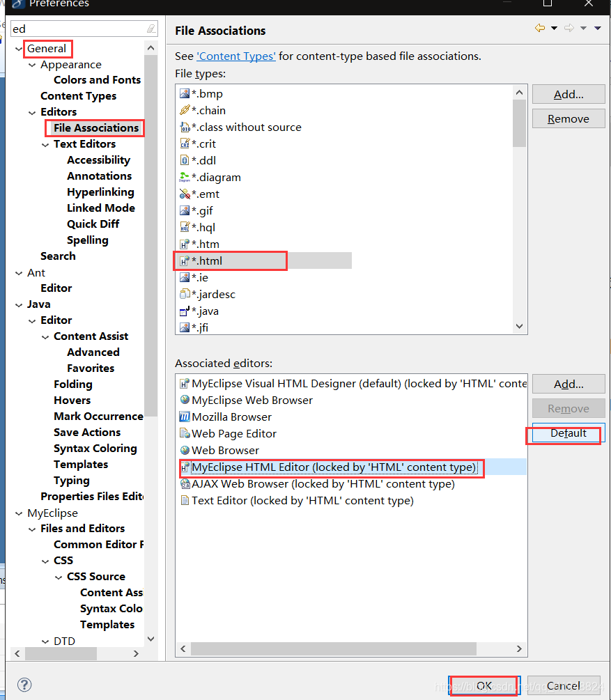Select the *.ie file icon
The image size is (611, 700).
coord(185,278)
